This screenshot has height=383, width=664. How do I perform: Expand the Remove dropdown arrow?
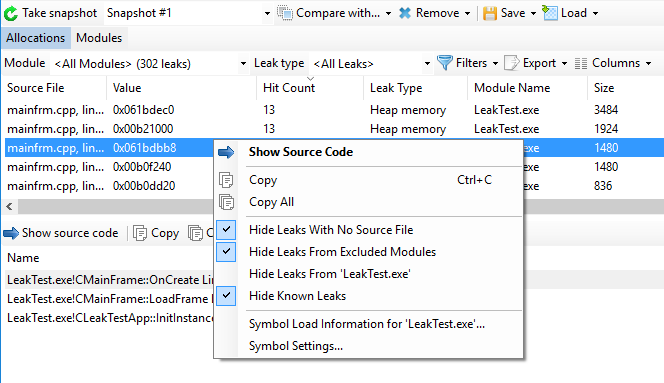pos(468,14)
